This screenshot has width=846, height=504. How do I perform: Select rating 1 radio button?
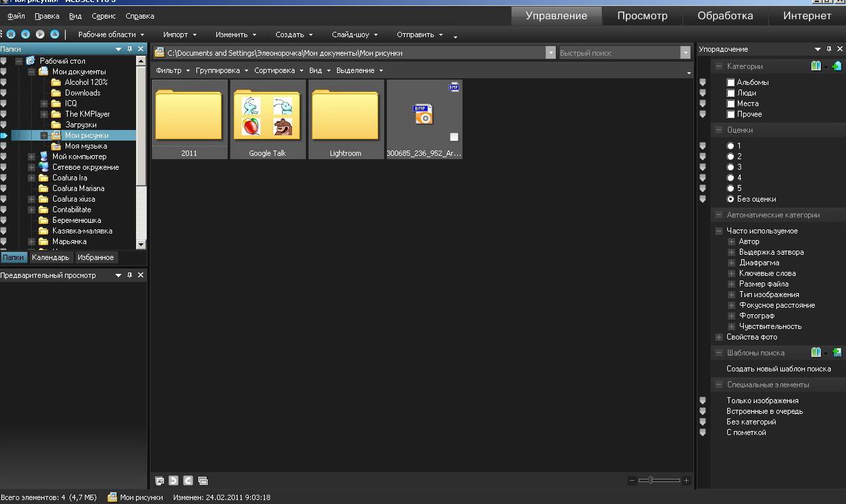731,146
